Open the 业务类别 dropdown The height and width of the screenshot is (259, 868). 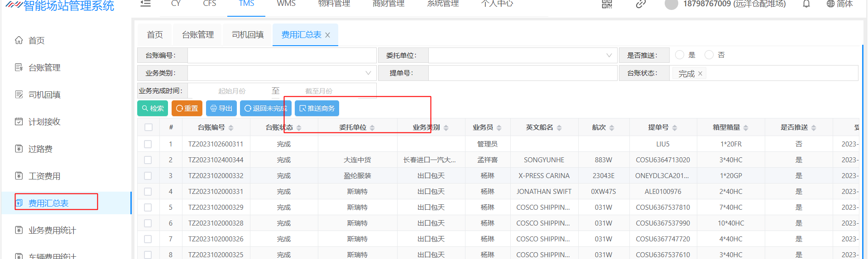[x=282, y=73]
